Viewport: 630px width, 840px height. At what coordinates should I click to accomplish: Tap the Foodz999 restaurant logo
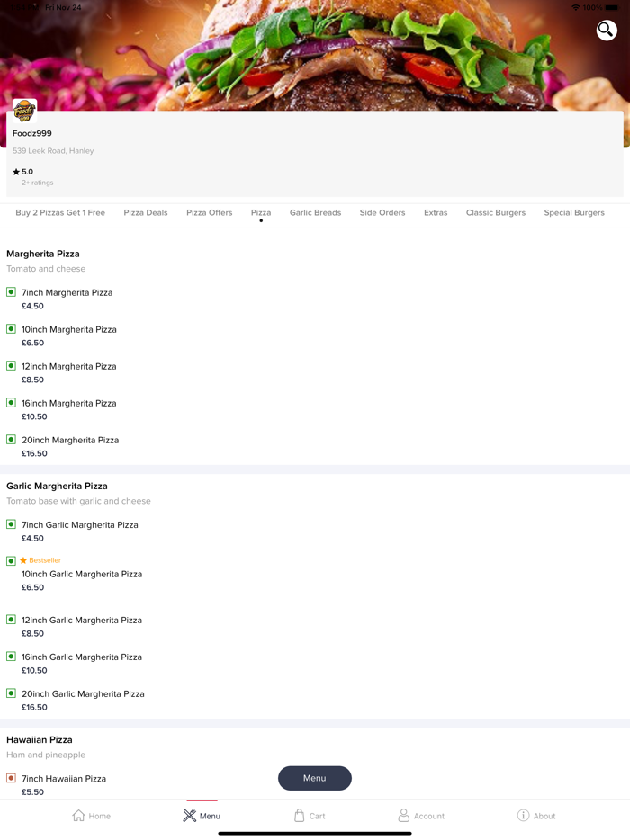[24, 111]
